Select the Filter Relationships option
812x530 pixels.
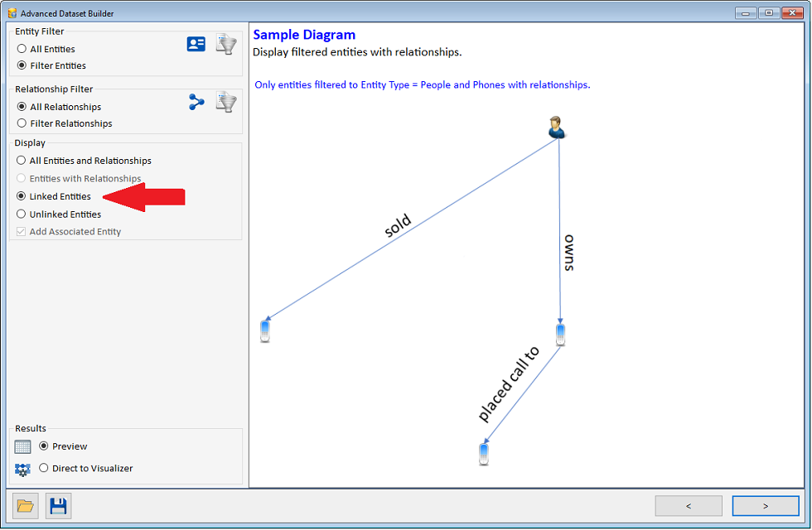[22, 123]
